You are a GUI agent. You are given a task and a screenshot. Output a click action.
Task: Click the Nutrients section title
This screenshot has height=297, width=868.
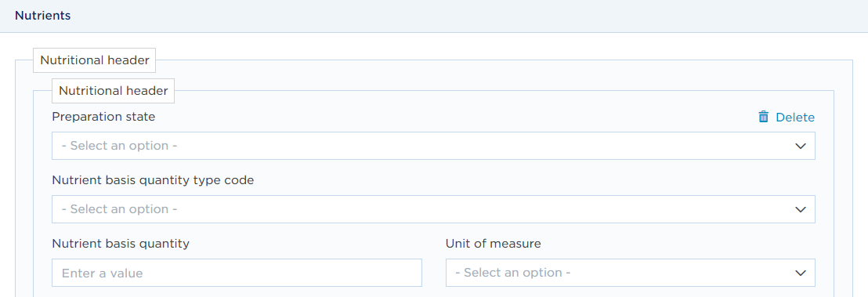pyautogui.click(x=42, y=16)
